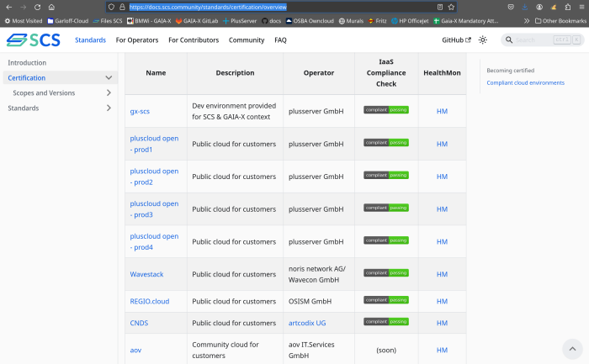The image size is (589, 364).
Task: Click the search input field
Action: pyautogui.click(x=543, y=40)
